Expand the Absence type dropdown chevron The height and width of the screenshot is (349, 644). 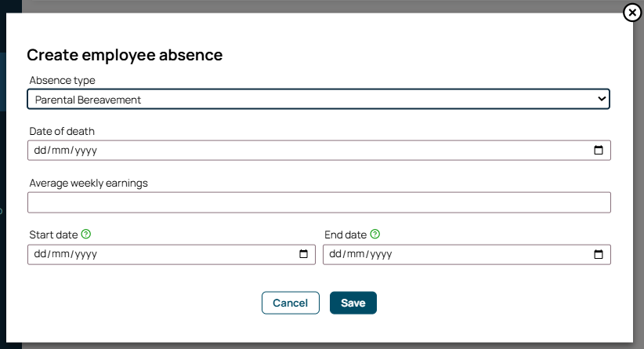pyautogui.click(x=602, y=99)
